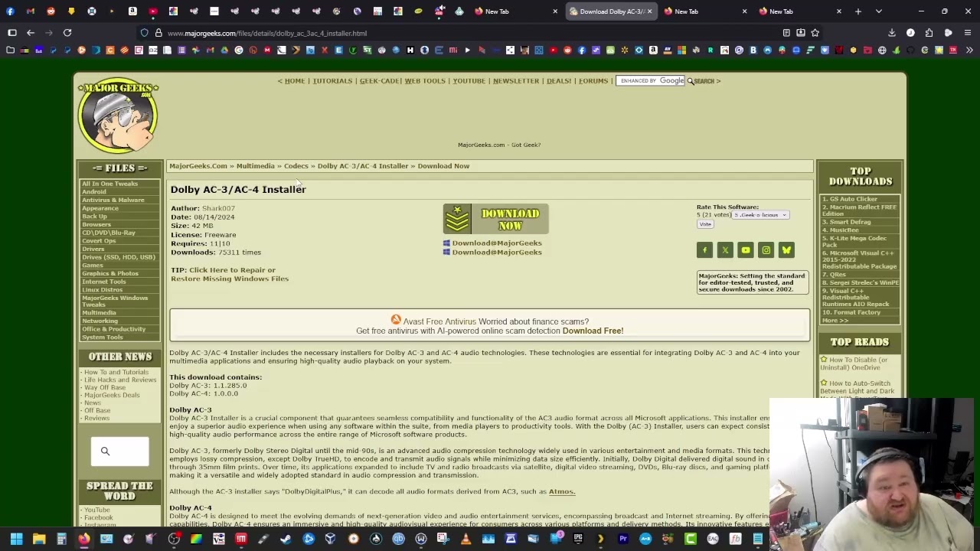Open a new browser tab
980x551 pixels.
pyautogui.click(x=858, y=11)
